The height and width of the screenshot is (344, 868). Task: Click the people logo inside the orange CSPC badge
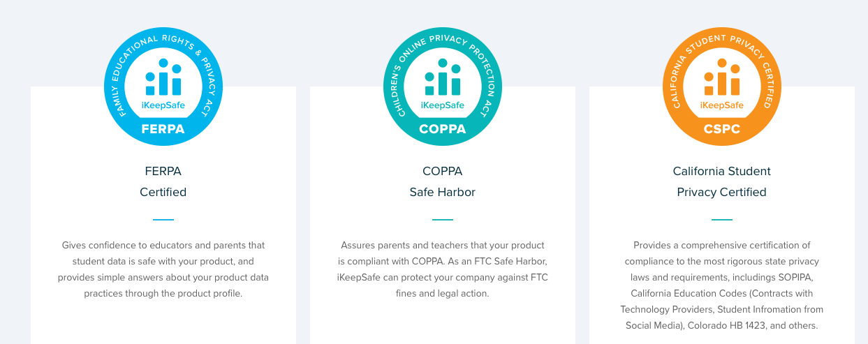click(722, 77)
